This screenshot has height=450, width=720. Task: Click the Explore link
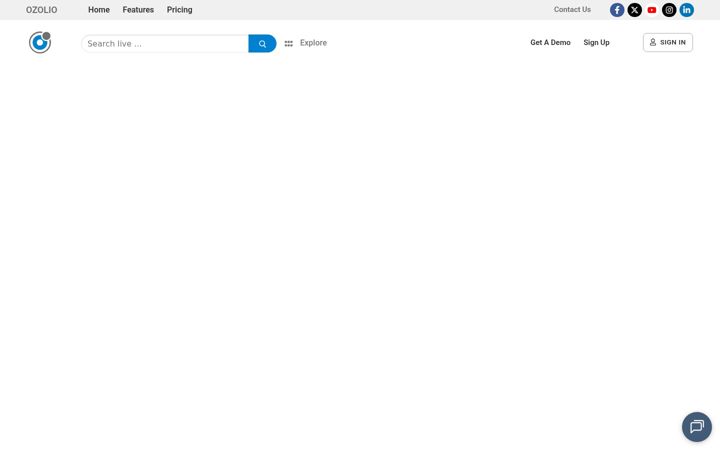coord(313,43)
